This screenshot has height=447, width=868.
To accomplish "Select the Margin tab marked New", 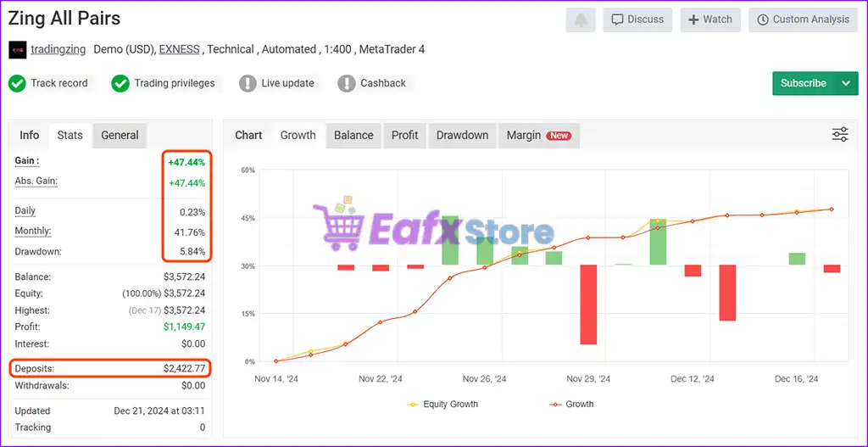I will tap(538, 136).
